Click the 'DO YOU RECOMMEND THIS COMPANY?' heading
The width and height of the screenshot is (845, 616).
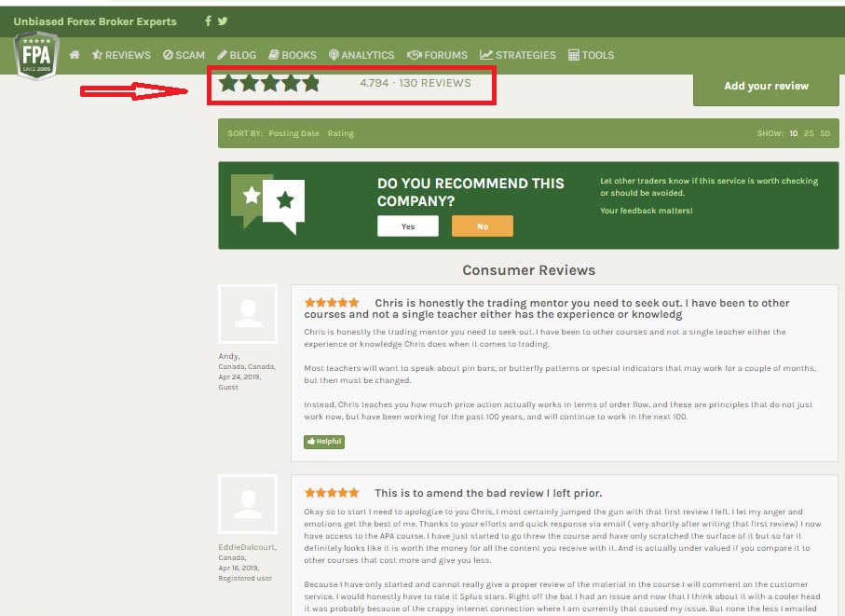470,192
